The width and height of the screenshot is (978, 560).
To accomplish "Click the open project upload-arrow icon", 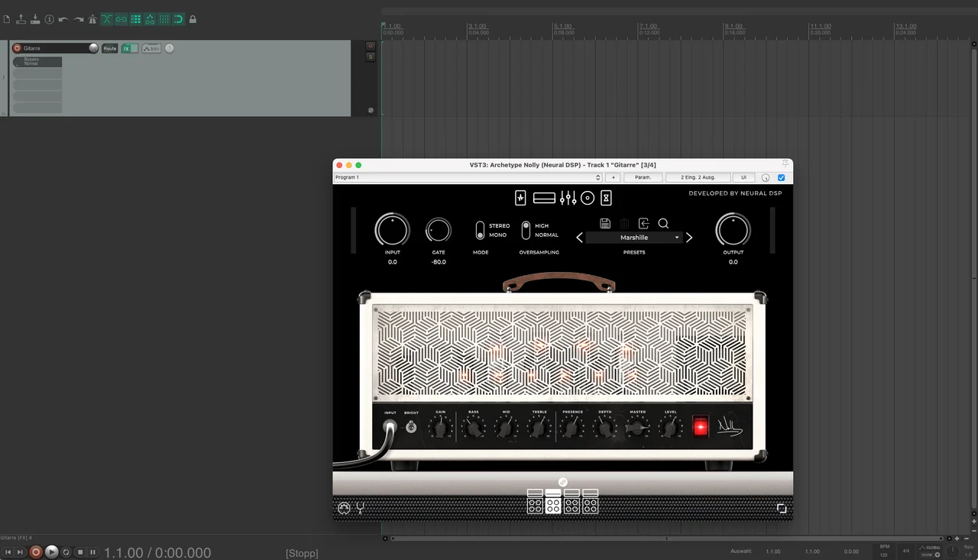I will coord(21,19).
